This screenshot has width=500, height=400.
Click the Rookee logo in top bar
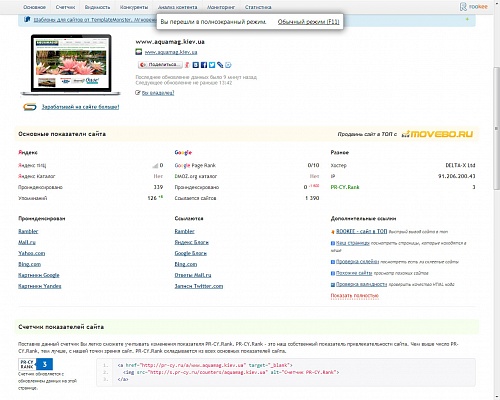(474, 7)
